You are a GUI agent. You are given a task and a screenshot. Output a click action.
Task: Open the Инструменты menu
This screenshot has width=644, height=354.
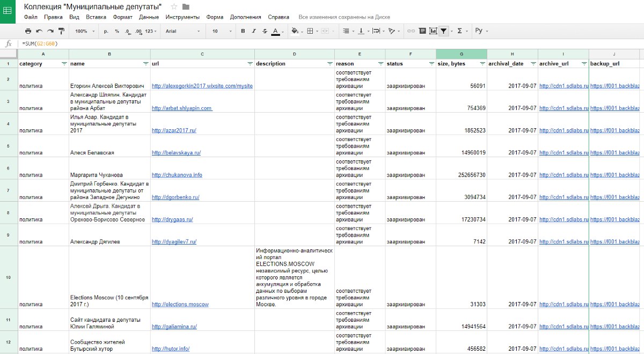click(x=182, y=17)
